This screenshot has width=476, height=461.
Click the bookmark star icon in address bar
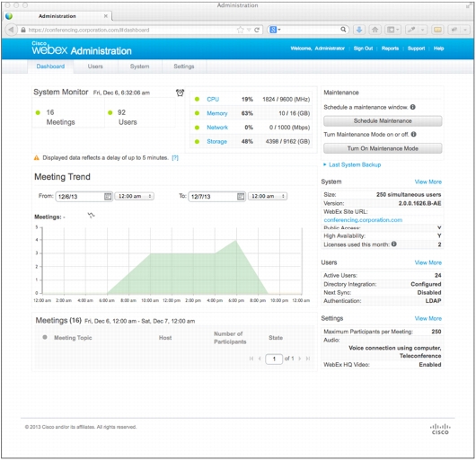(240, 30)
